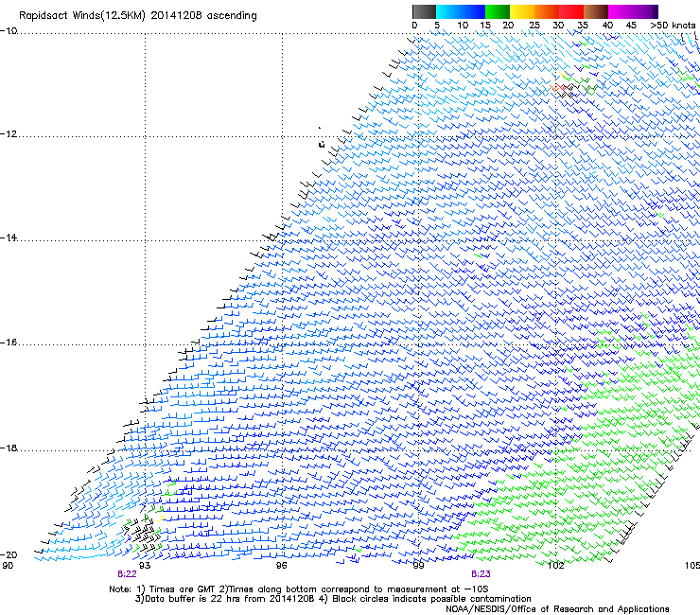Click the cyan 5-10 knots color swatch
Screen dimensions: 700x615
tap(447, 11)
